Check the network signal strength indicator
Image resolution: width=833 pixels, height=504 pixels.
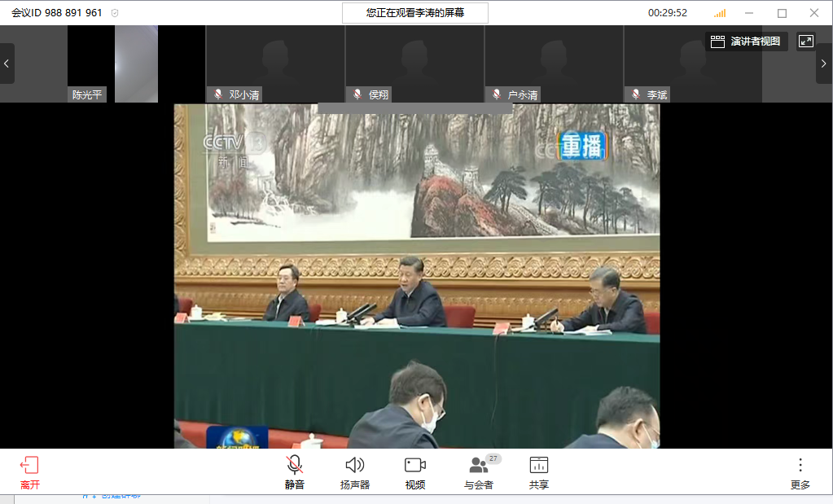(720, 13)
